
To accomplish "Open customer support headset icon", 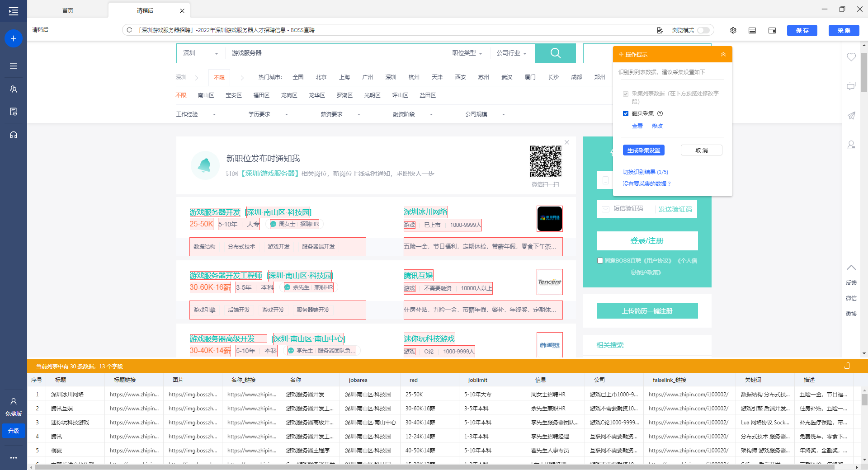I will (x=14, y=135).
